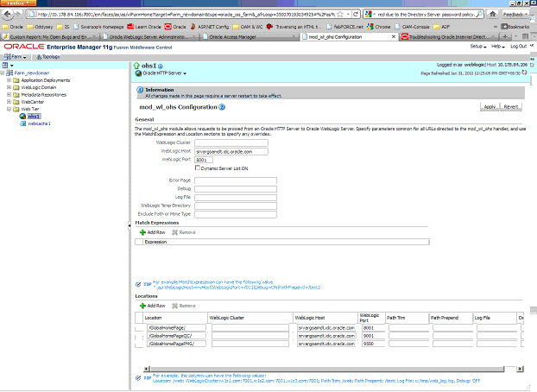
Task: Click Revert button
Action: tap(510, 107)
